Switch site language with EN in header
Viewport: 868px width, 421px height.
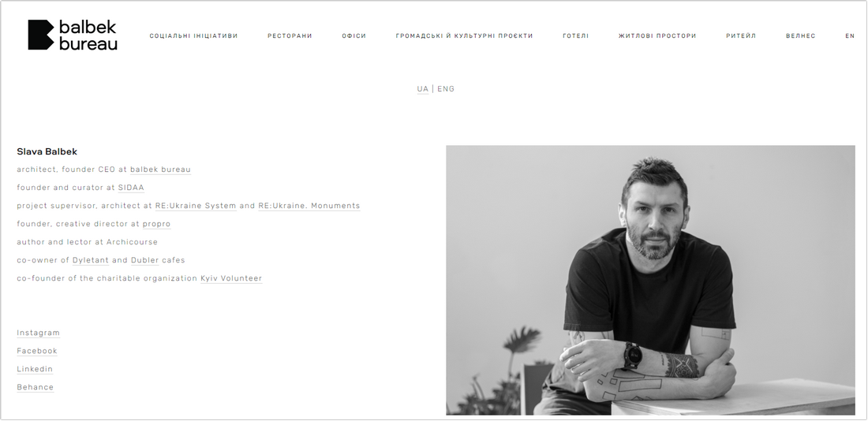click(x=850, y=36)
